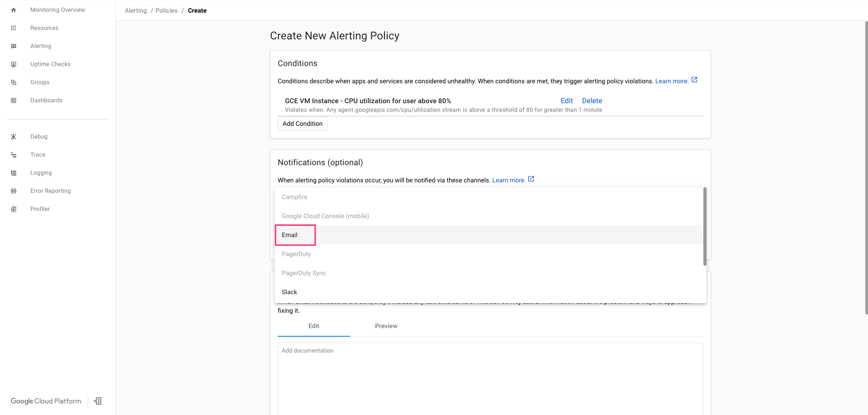Open the Policies breadcrumb page
Viewport: 868px width, 415px height.
[x=166, y=10]
